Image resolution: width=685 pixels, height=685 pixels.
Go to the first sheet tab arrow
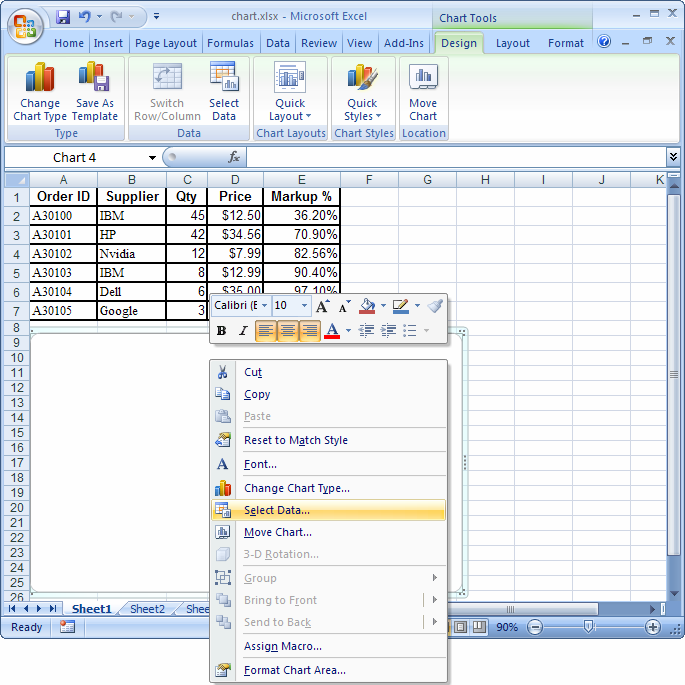click(x=12, y=609)
